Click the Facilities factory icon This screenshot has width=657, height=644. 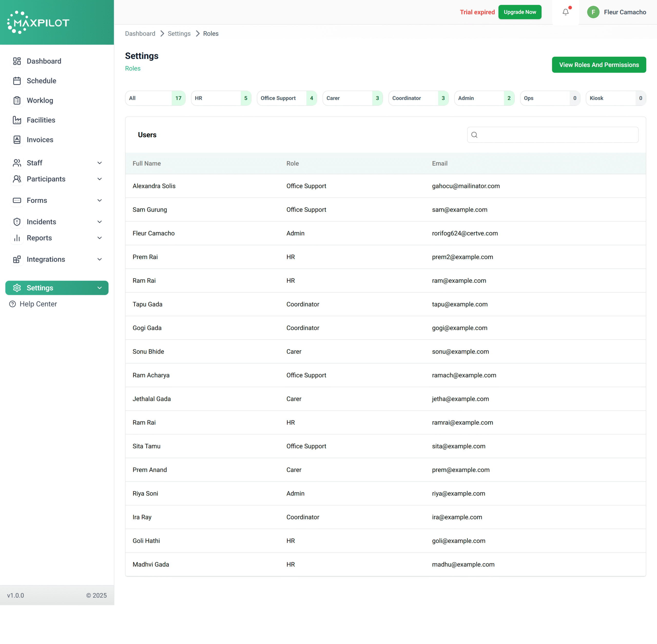point(17,120)
